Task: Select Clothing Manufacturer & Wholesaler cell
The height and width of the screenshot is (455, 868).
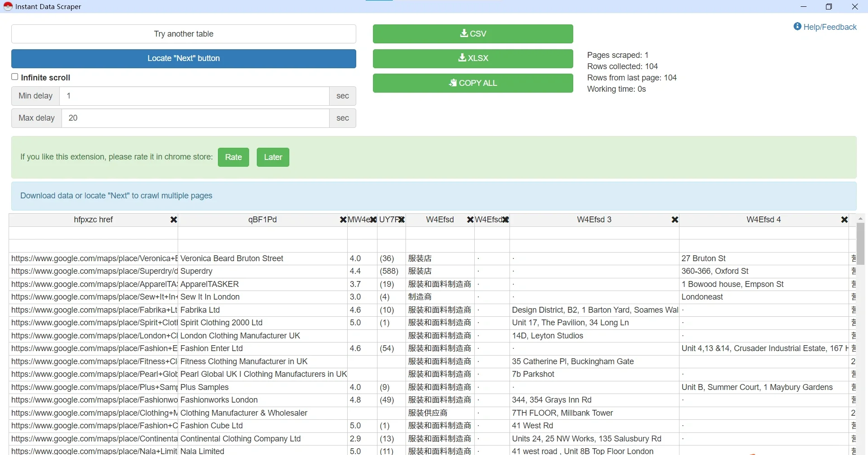Action: coord(263,413)
